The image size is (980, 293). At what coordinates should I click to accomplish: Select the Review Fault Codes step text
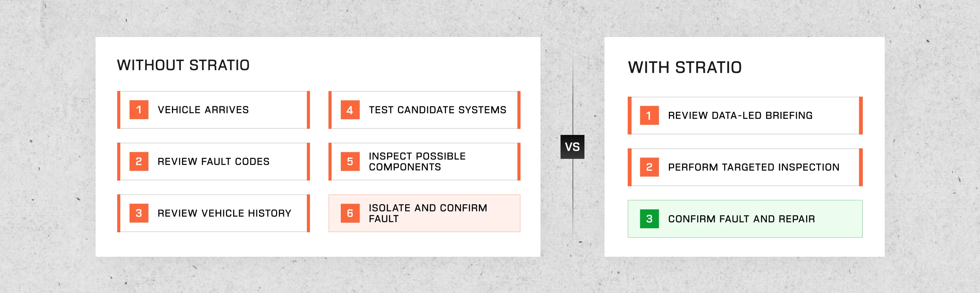tap(214, 162)
